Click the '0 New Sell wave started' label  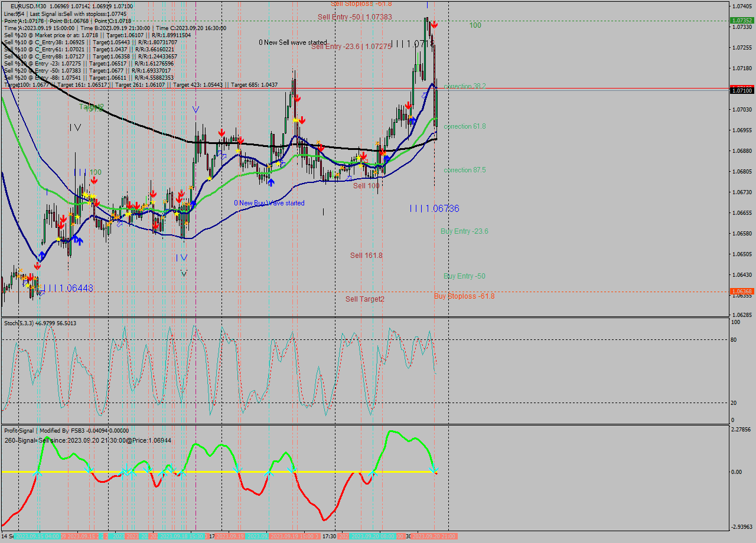click(293, 42)
